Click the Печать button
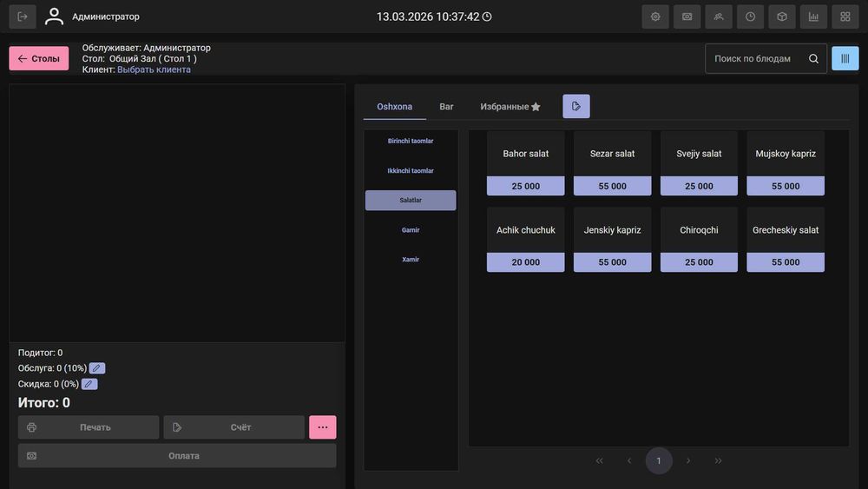 89,427
